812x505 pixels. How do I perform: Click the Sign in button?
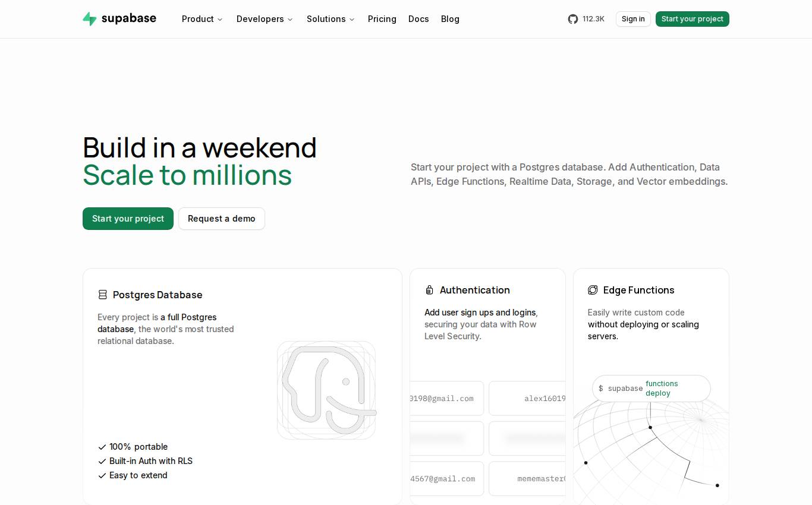tap(633, 19)
